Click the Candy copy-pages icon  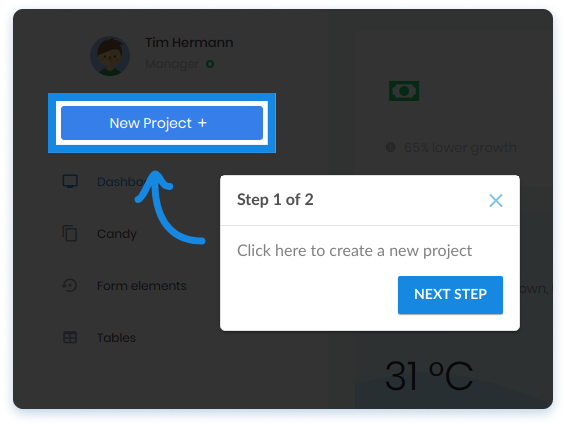(70, 233)
